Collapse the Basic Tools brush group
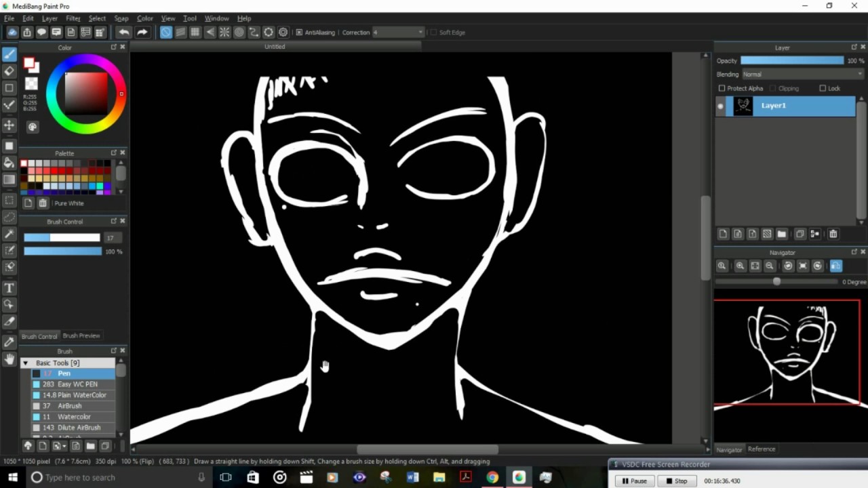The width and height of the screenshot is (868, 488). [x=25, y=363]
